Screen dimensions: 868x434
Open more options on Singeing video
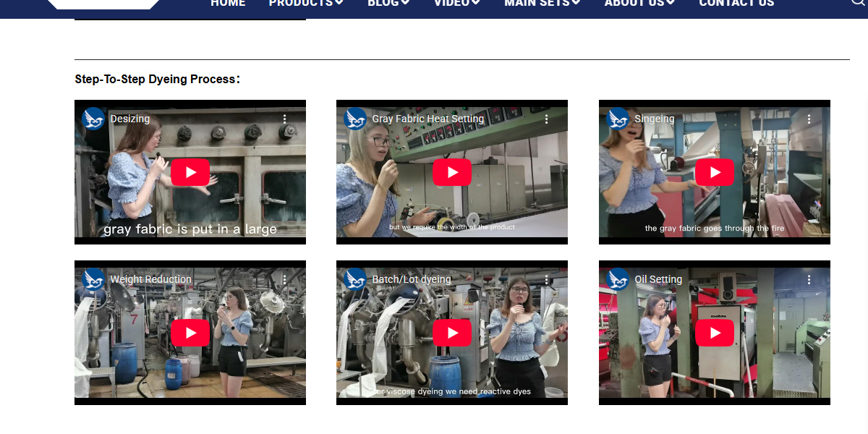809,119
